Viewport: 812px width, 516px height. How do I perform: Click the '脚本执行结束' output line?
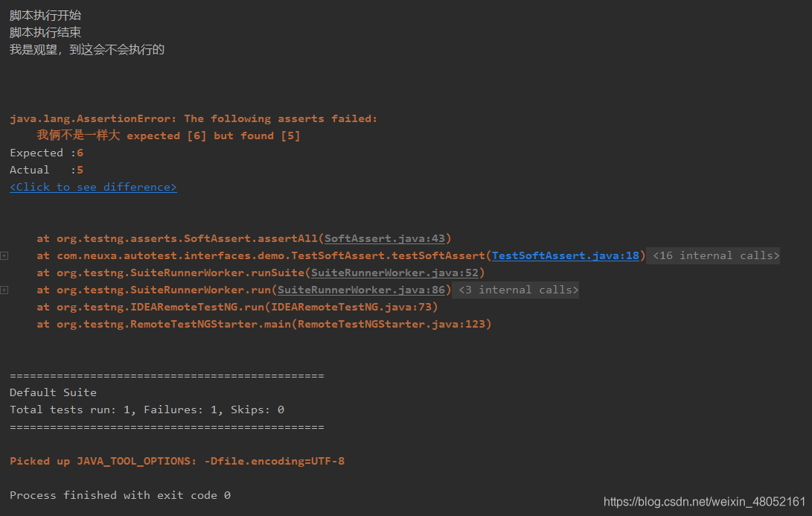pos(45,33)
